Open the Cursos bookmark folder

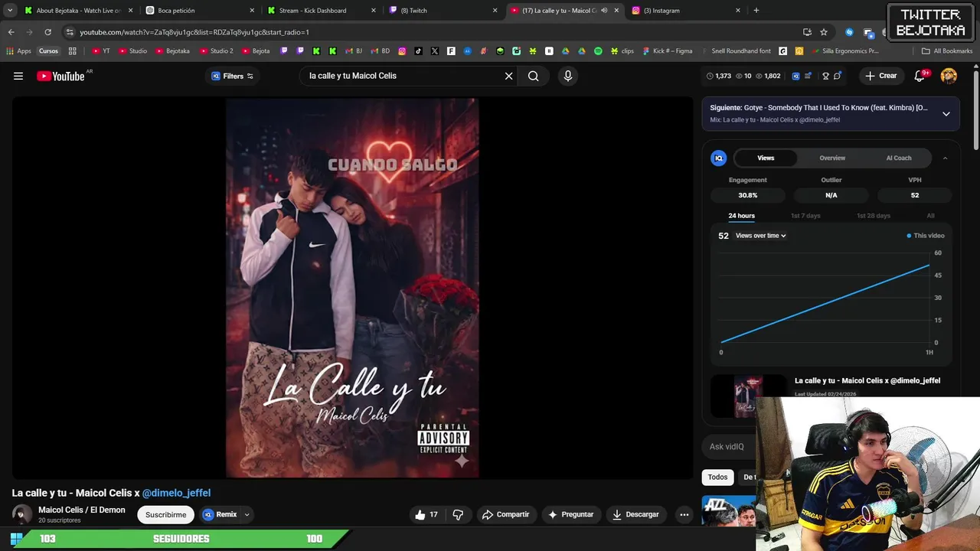point(48,51)
